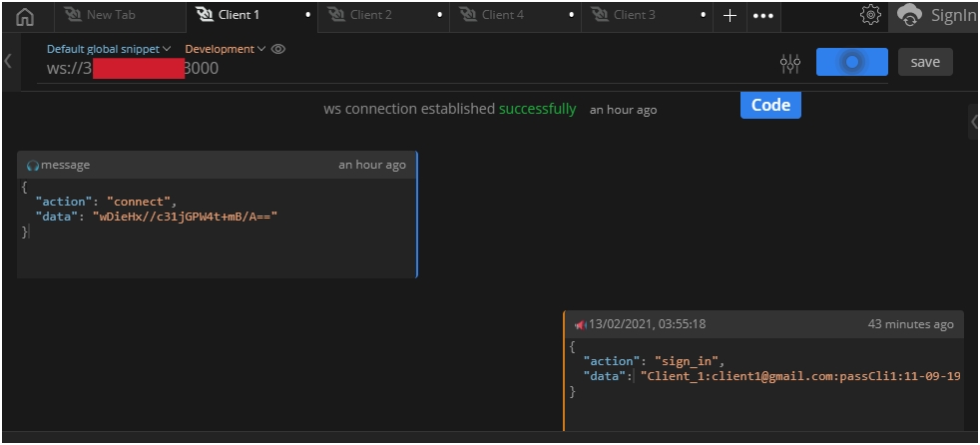The image size is (980, 445).
Task: Switch to the Client 4 tab
Action: tap(516, 16)
